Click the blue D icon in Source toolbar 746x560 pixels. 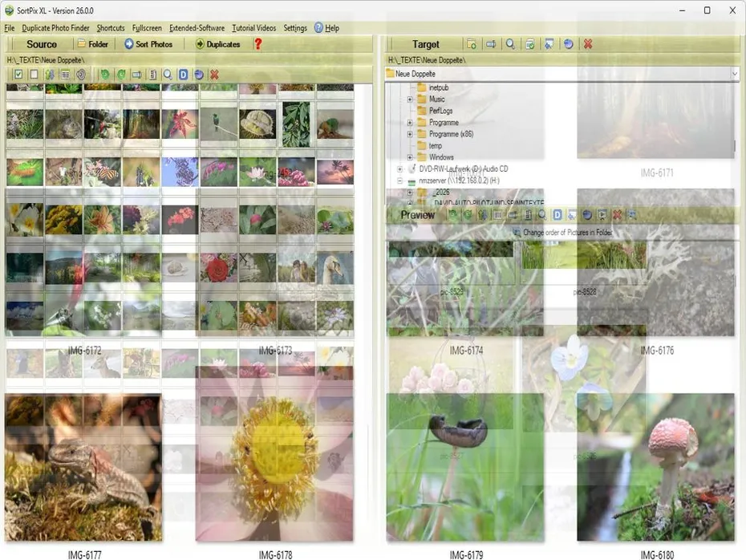183,75
